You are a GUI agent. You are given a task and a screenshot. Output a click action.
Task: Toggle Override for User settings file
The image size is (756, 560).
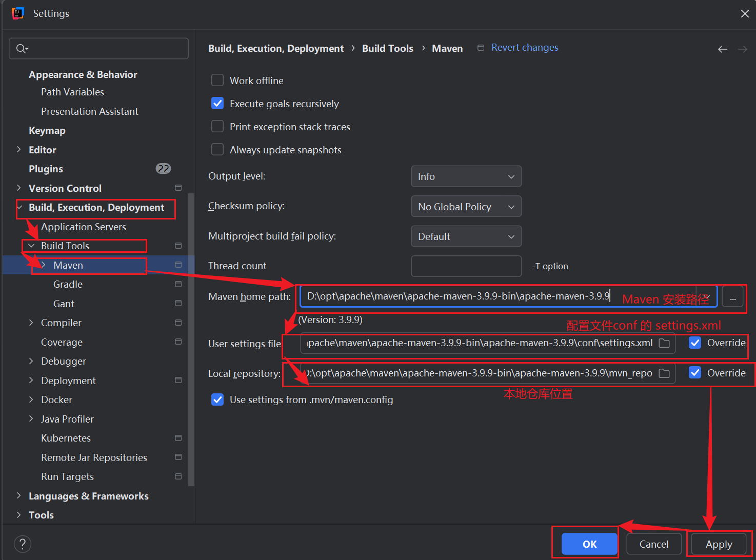pos(695,343)
